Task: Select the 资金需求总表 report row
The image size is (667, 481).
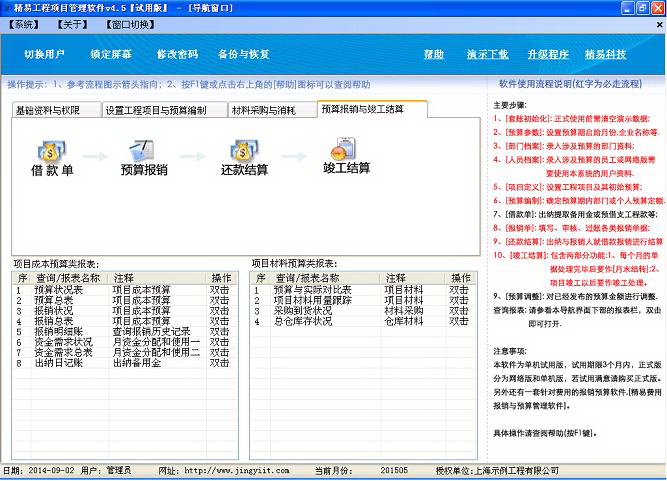Action: point(125,353)
